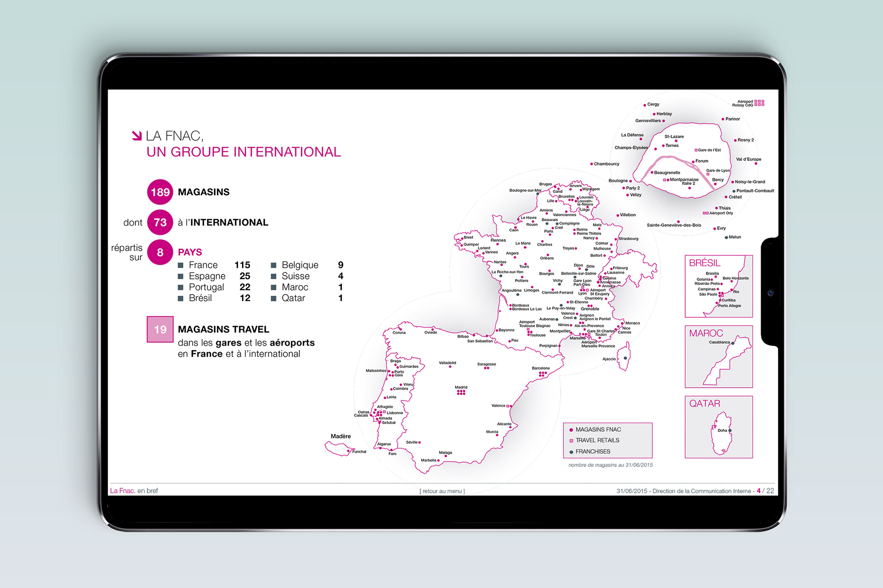
Task: Click the retour au menu link
Action: (442, 491)
